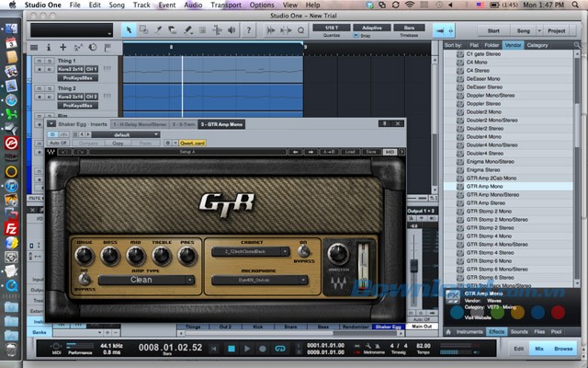Switch to the 2 - X-Trem tab

pyautogui.click(x=184, y=124)
